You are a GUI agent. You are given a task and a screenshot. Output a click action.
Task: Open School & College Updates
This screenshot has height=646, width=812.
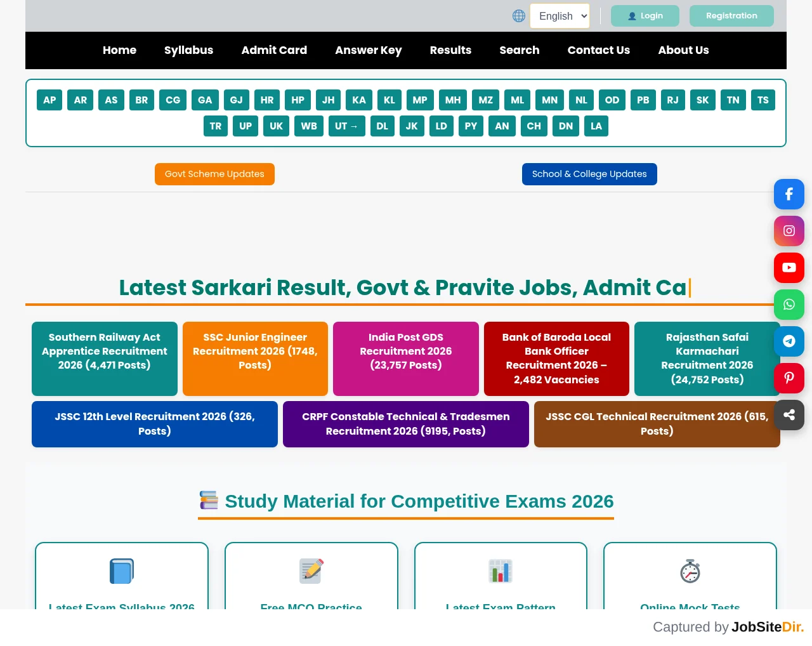coord(589,174)
